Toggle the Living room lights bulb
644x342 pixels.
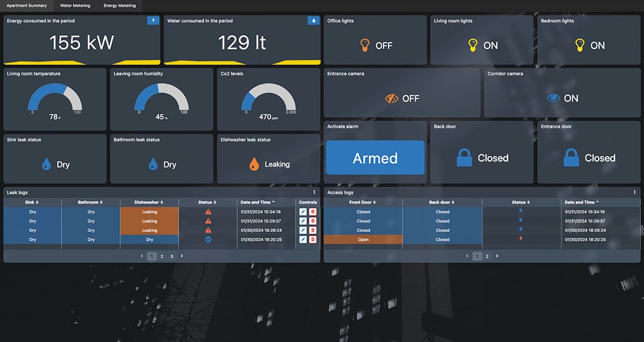click(473, 45)
